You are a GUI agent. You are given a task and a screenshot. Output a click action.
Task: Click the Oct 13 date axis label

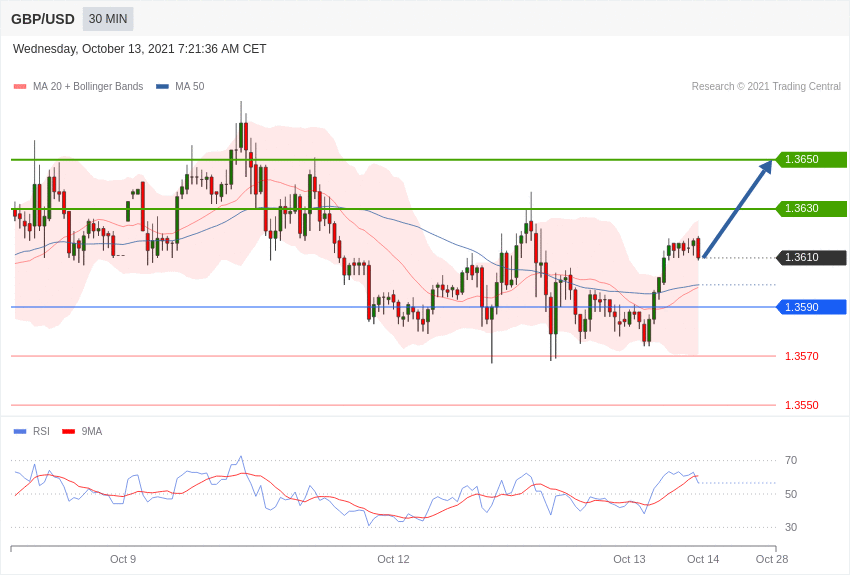point(629,559)
